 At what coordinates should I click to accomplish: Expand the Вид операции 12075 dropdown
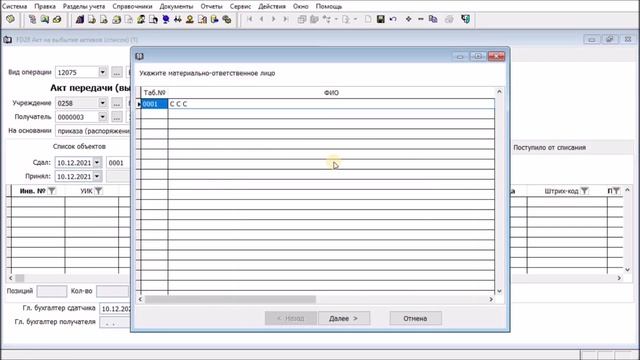pos(102,72)
